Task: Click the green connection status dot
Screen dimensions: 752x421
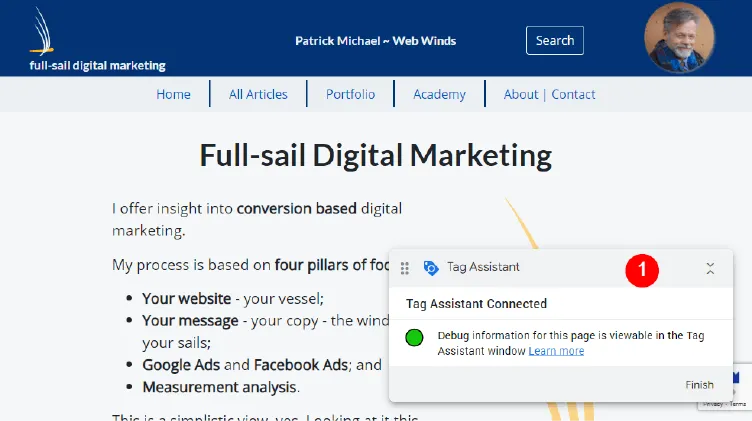Action: [415, 338]
